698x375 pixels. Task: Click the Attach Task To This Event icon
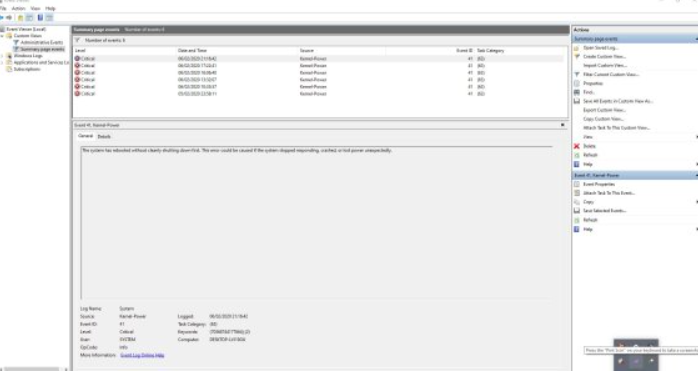point(577,193)
